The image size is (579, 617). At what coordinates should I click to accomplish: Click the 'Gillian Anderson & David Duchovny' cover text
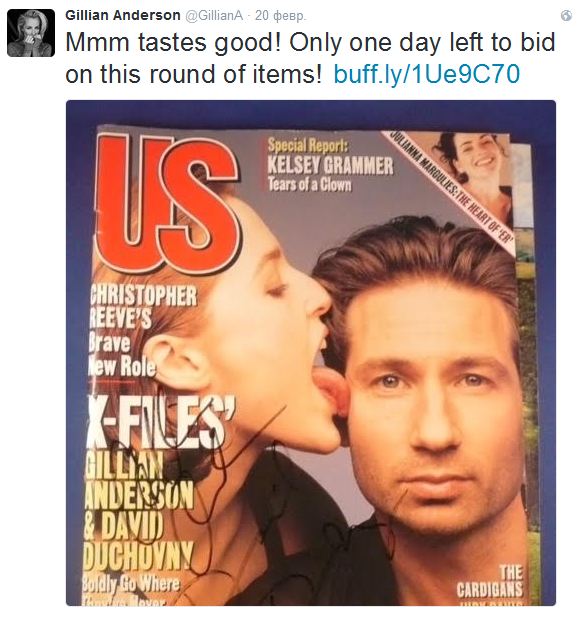click(x=140, y=512)
